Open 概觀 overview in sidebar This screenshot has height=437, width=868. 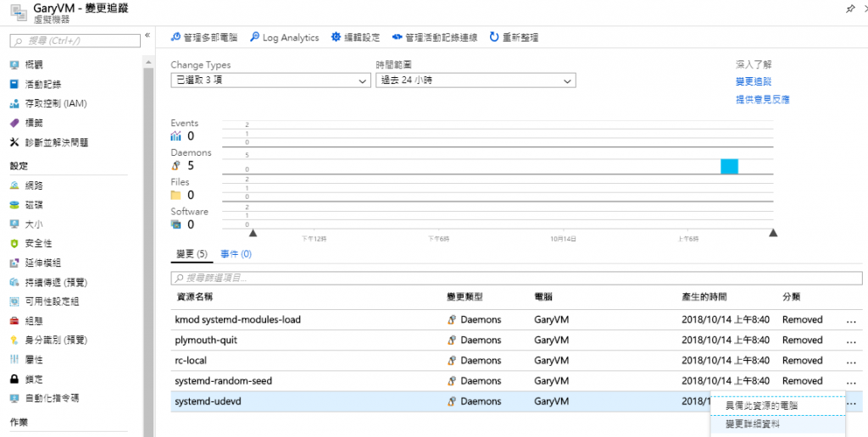(x=34, y=65)
